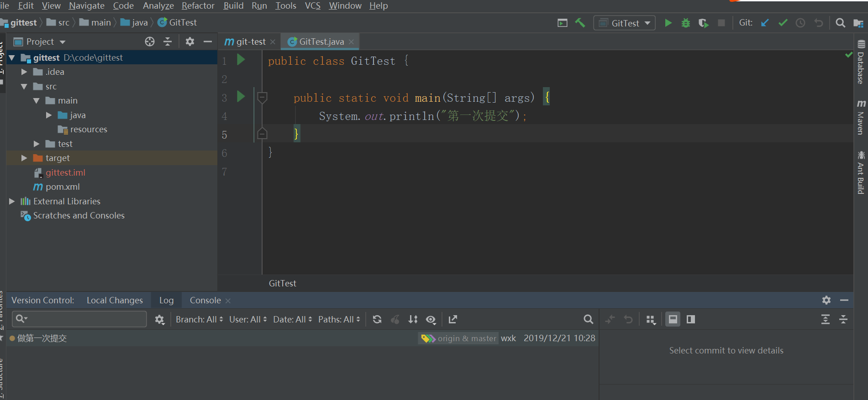Refresh the Git log
Image resolution: width=868 pixels, height=400 pixels.
(x=377, y=319)
